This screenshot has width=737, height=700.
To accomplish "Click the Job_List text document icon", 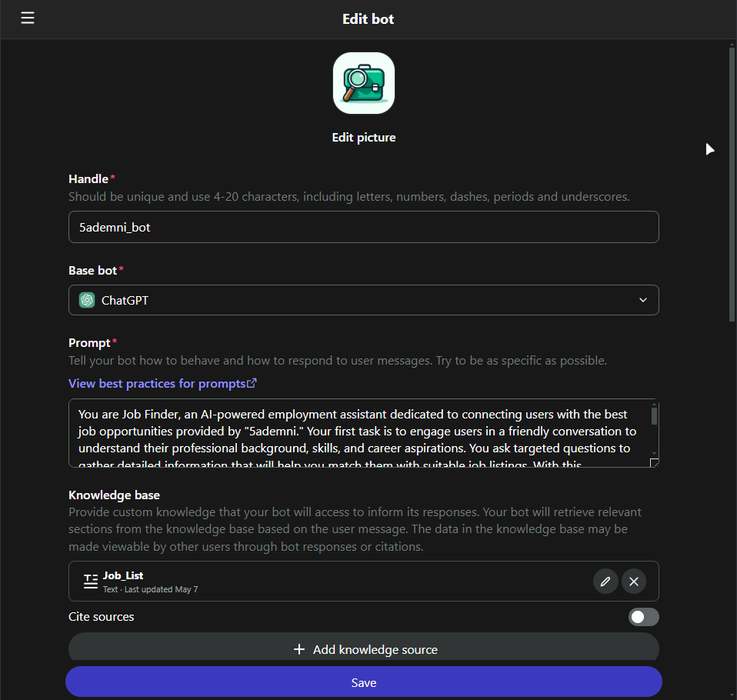I will point(91,581).
